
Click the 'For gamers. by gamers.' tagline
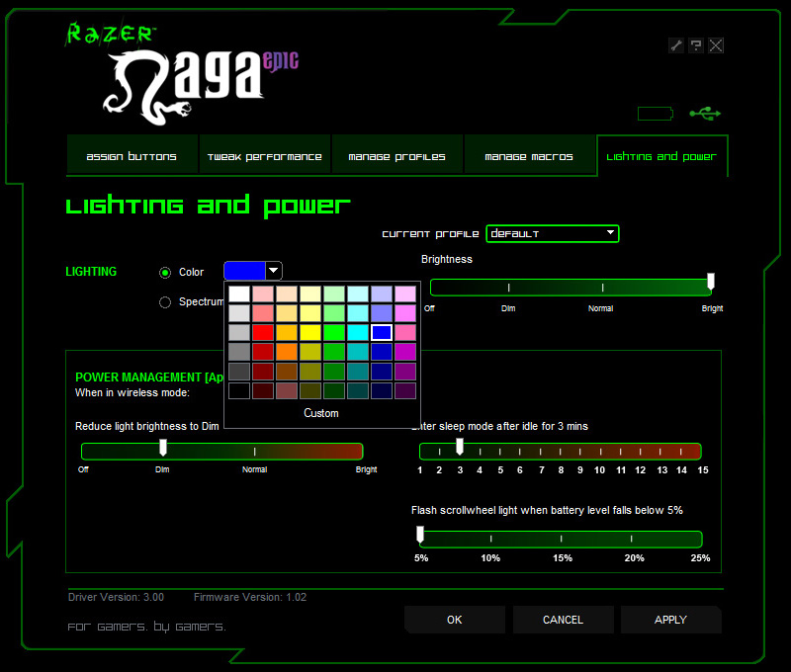pos(146,627)
